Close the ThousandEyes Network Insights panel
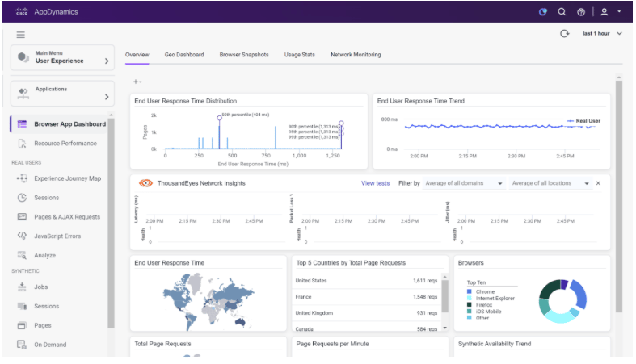This screenshot has height=364, width=636. click(598, 183)
